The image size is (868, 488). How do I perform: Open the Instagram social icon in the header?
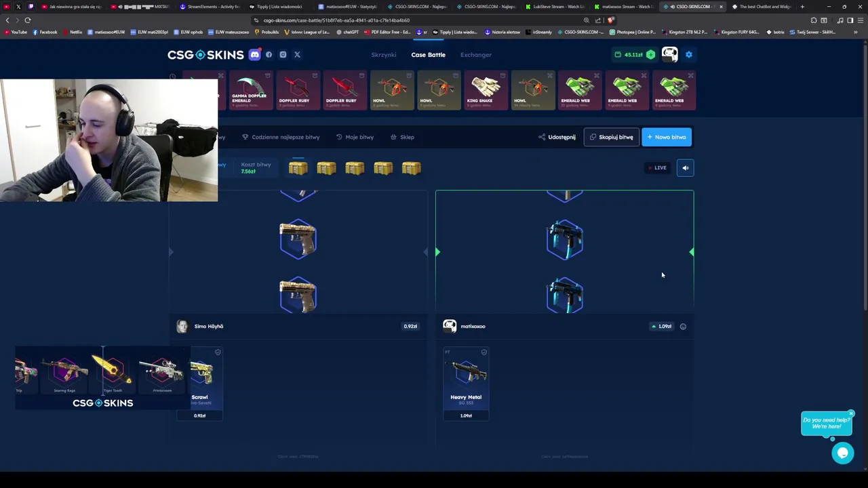tap(283, 55)
